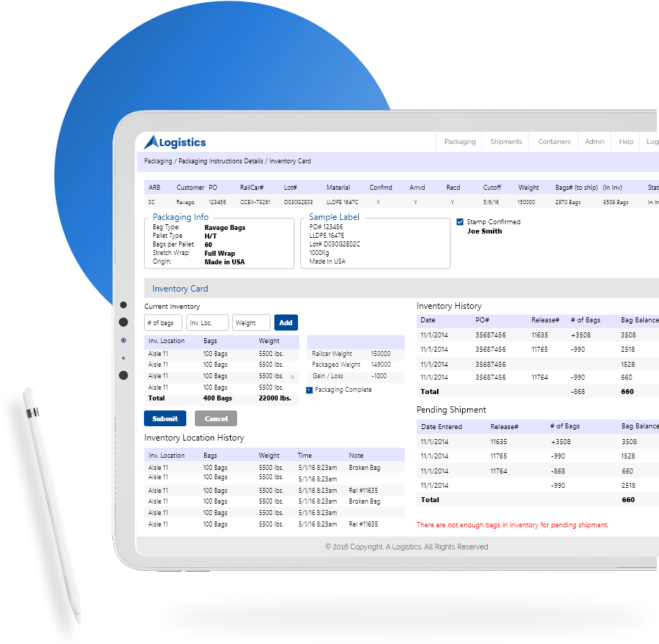Select customer Ravago cell
659x644 pixels.
[x=185, y=202]
